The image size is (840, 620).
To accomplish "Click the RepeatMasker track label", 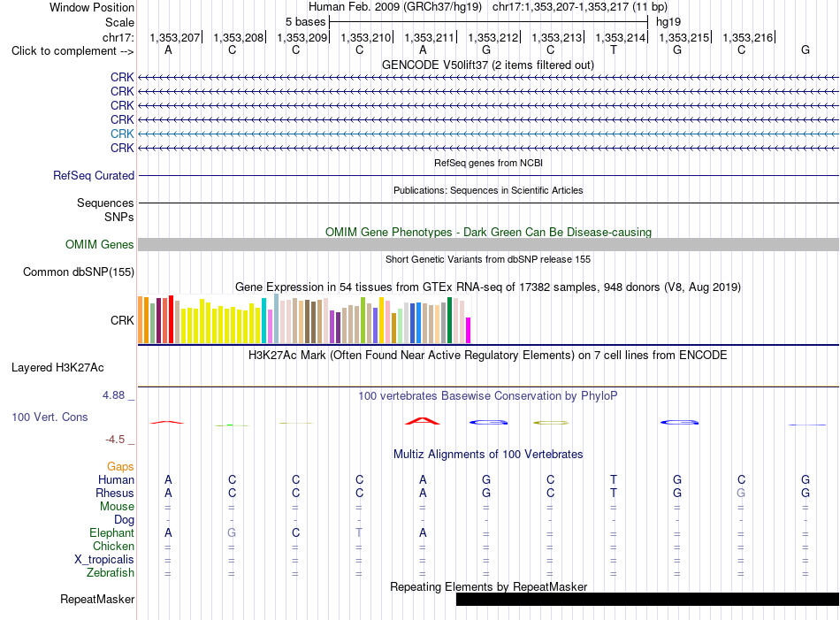I will pos(97,599).
